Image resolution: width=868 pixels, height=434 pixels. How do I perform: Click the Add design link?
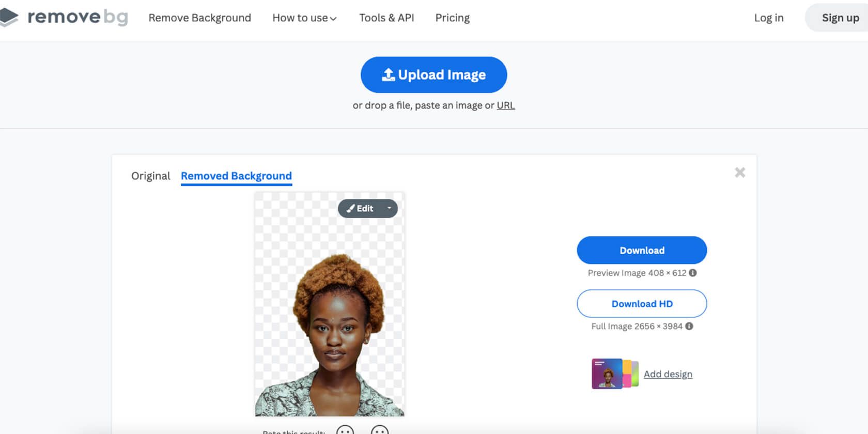(x=668, y=374)
